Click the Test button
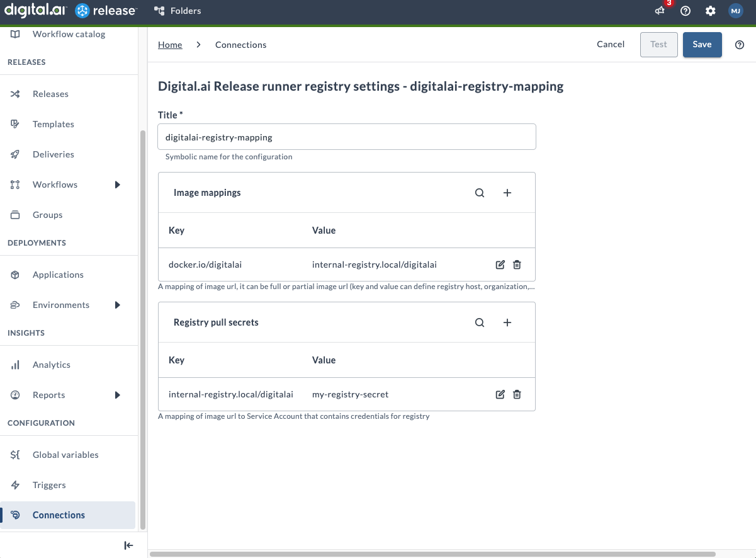756x558 pixels. click(658, 45)
